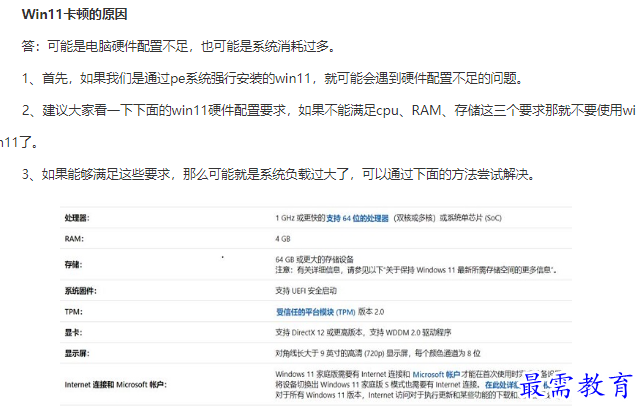The image size is (641, 417).
Task: Click the TPM: row label
Action: [x=74, y=312]
